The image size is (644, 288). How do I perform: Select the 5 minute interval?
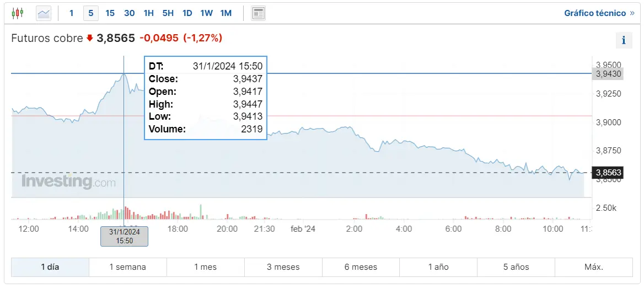coord(90,13)
